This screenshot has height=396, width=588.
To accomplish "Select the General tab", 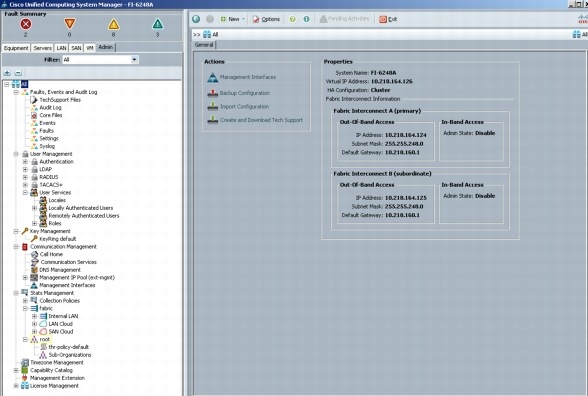I will (204, 45).
